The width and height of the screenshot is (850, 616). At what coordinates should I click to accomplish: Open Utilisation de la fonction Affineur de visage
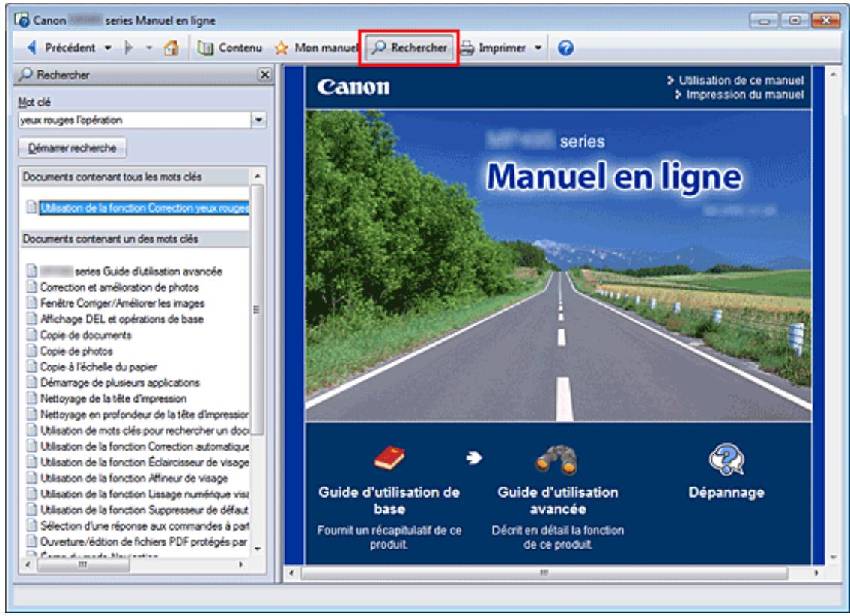pos(134,478)
